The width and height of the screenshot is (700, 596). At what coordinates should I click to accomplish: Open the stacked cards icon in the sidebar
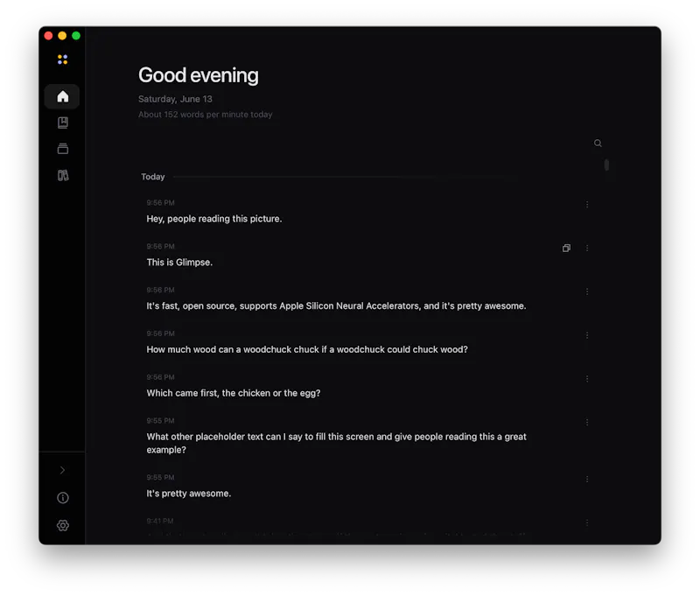63,149
